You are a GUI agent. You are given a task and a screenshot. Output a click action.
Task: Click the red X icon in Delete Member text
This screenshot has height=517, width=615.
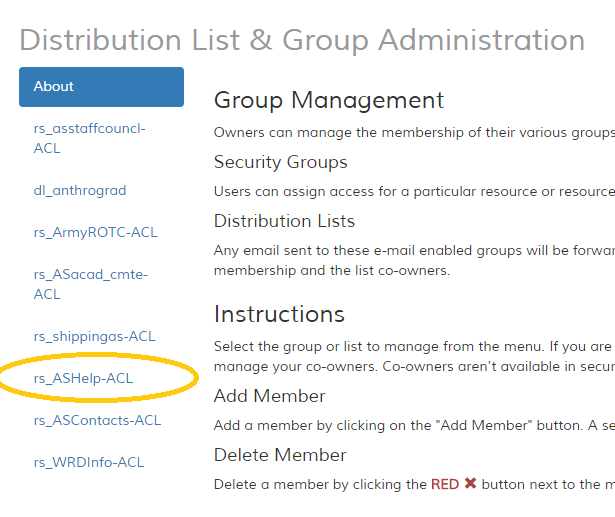[470, 483]
